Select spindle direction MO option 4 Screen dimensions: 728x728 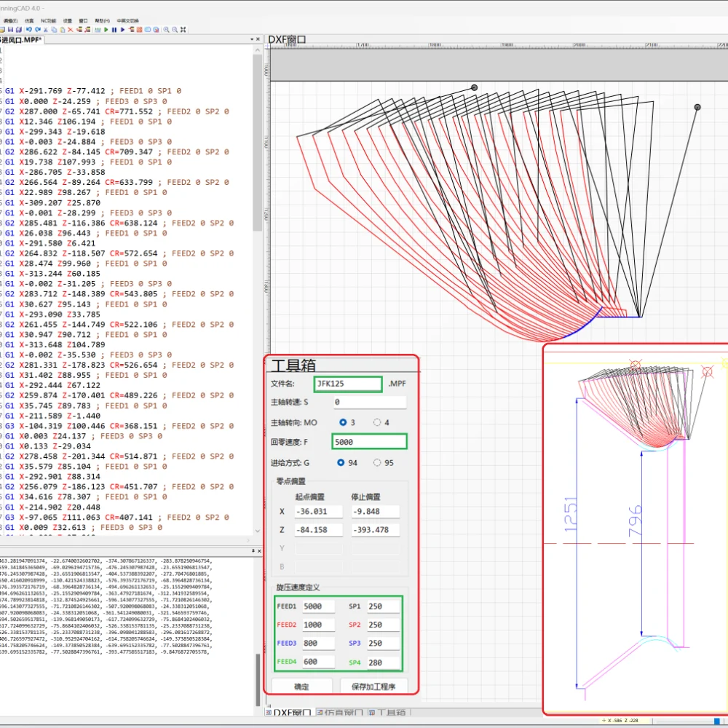(x=377, y=422)
